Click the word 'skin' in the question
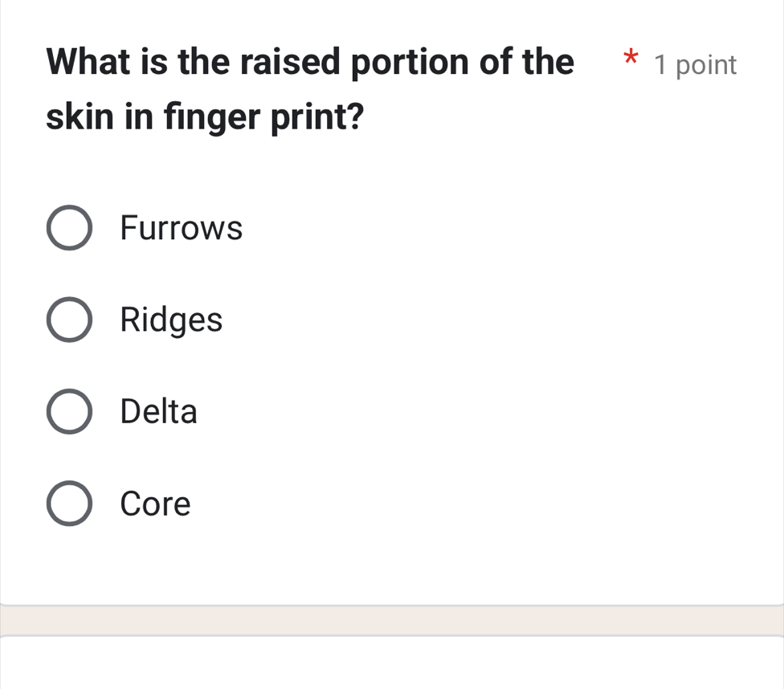 [76, 117]
